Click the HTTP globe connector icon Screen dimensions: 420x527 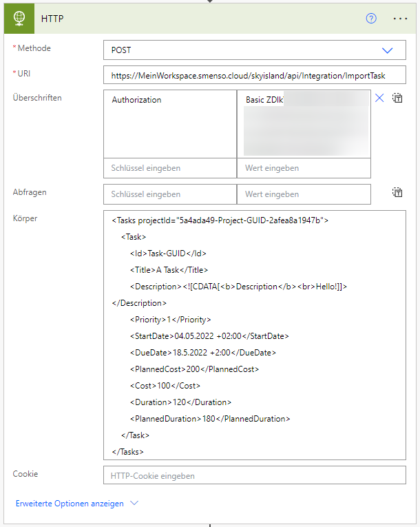pos(19,19)
